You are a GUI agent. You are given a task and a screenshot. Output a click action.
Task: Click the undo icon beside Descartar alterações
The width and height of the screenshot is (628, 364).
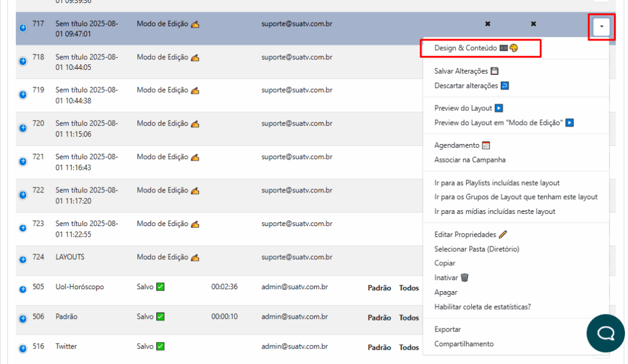[x=504, y=86]
